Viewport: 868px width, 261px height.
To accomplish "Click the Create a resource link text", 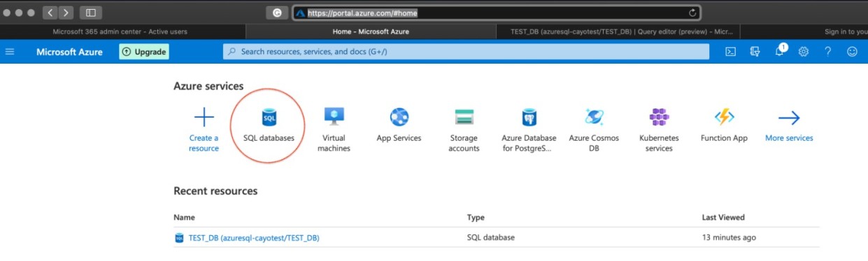I will tap(204, 143).
